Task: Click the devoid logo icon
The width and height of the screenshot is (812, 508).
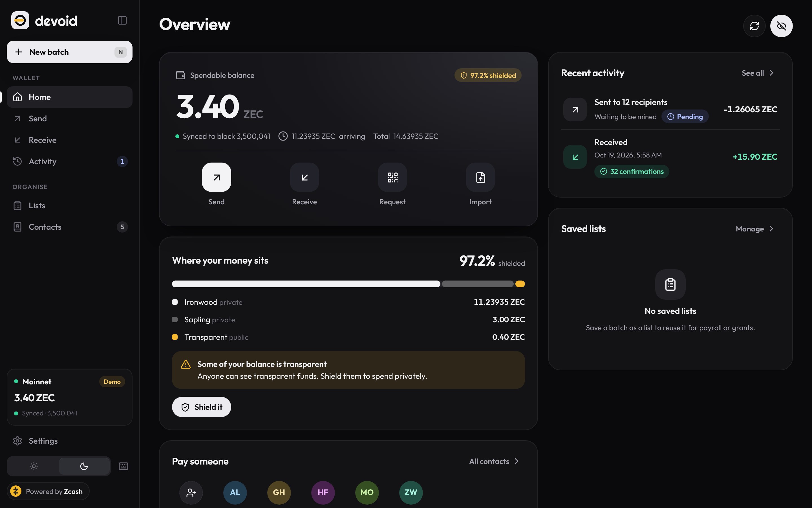Action: tap(20, 21)
